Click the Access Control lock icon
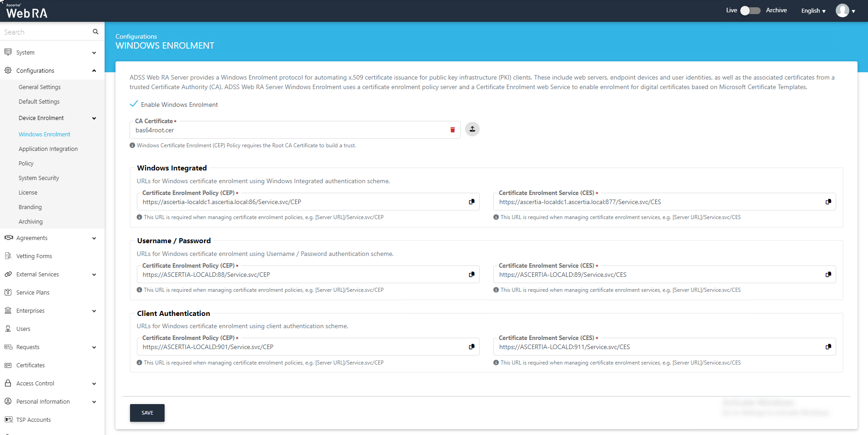This screenshot has height=435, width=868. (8, 383)
